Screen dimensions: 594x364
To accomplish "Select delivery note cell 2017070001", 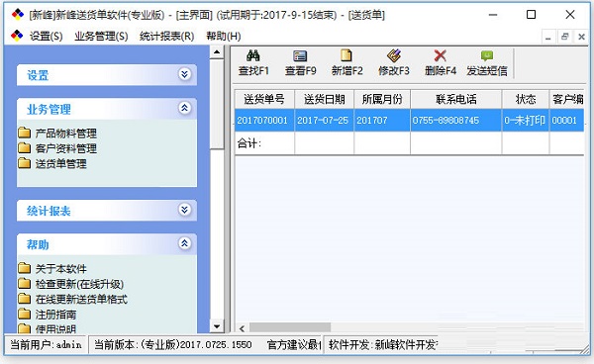I will click(x=264, y=121).
